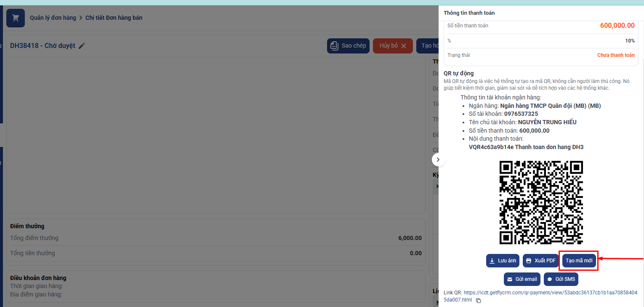This screenshot has height=307, width=644.
Task: Collapse the payment panel with the chevron
Action: tap(438, 160)
